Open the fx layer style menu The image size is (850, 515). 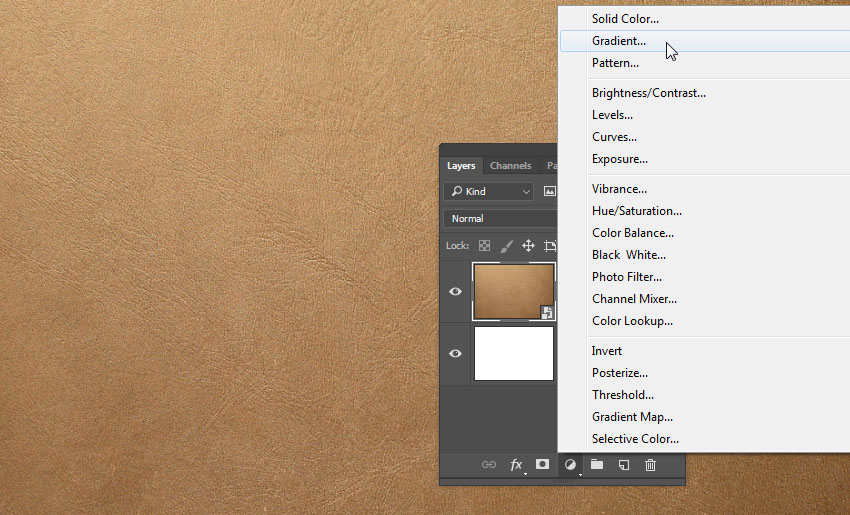click(516, 465)
